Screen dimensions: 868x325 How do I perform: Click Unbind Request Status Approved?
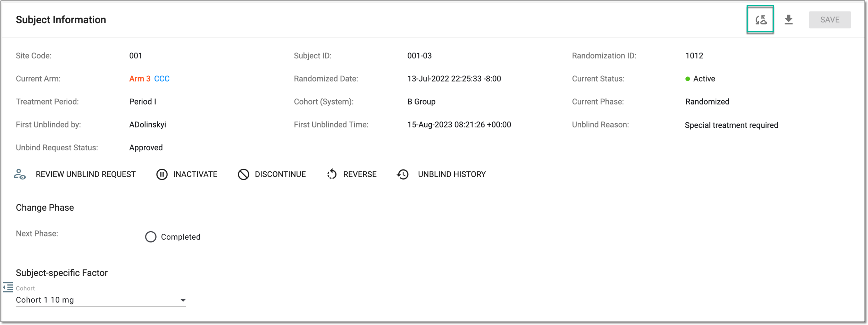point(146,148)
